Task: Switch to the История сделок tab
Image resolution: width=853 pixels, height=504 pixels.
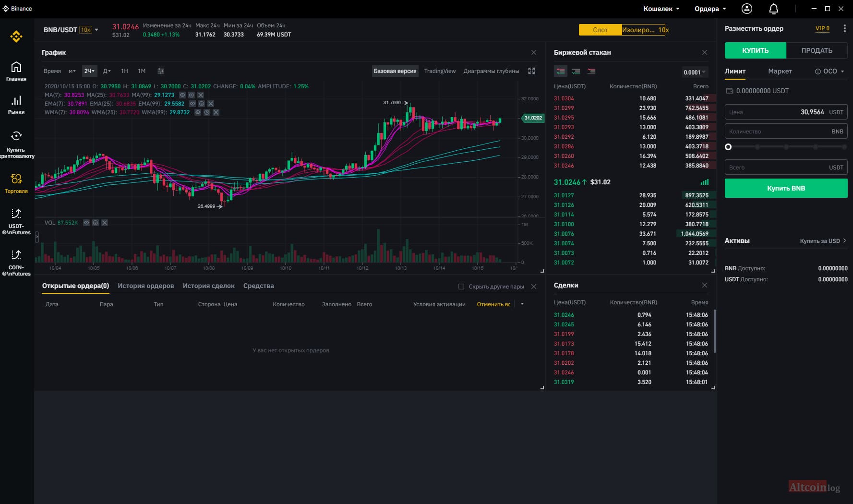Action: tap(209, 286)
